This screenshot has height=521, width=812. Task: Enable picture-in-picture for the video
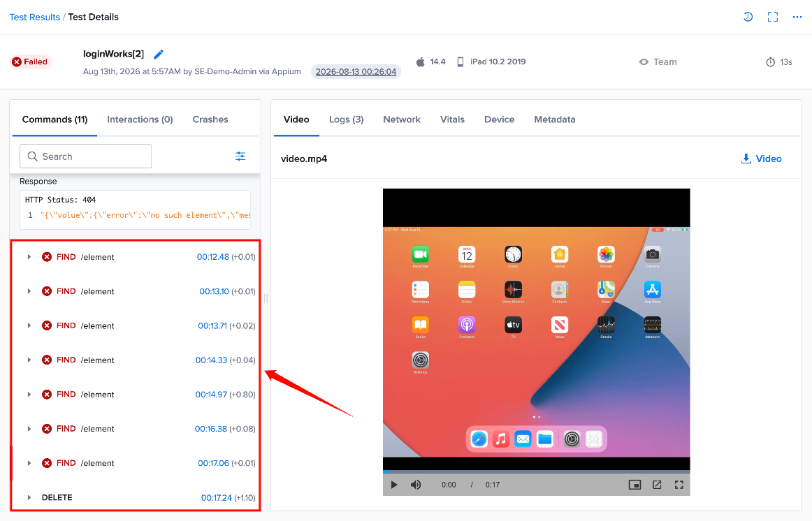point(635,485)
